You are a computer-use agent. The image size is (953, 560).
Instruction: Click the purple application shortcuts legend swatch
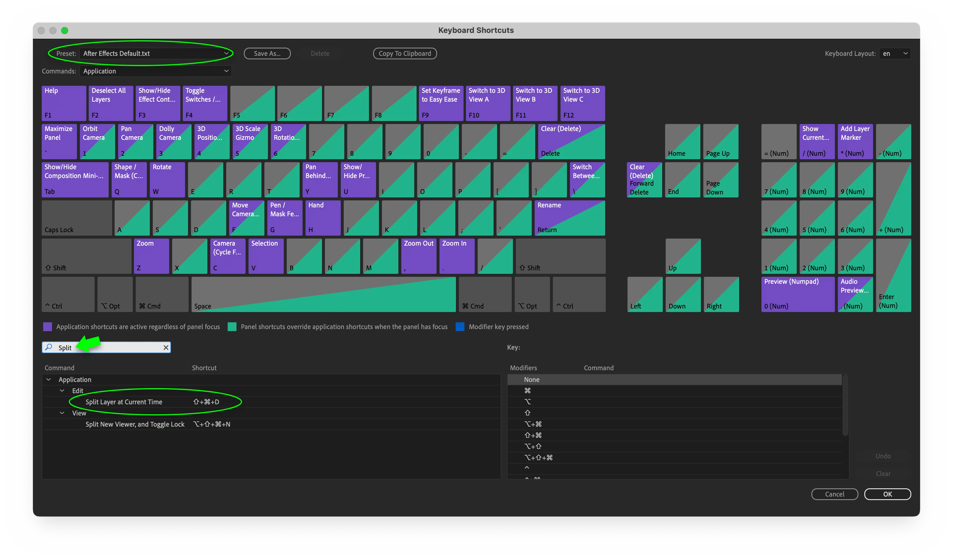(48, 327)
